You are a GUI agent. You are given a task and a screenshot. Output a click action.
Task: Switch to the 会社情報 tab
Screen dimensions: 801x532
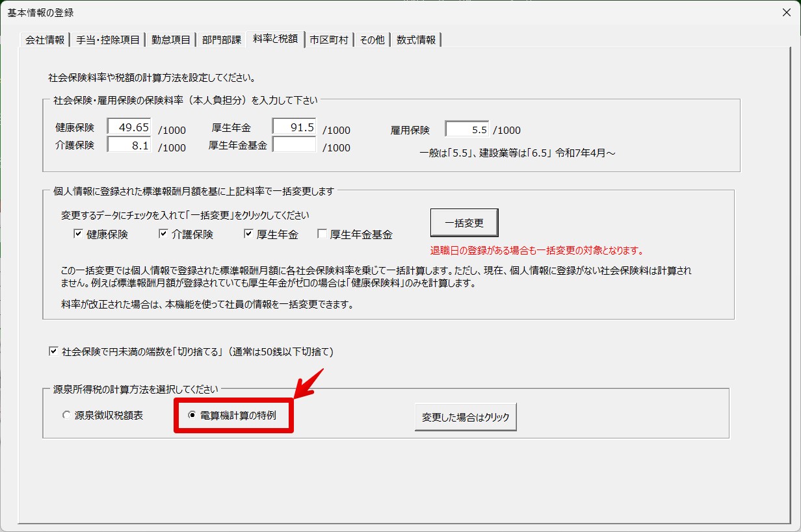(x=45, y=40)
